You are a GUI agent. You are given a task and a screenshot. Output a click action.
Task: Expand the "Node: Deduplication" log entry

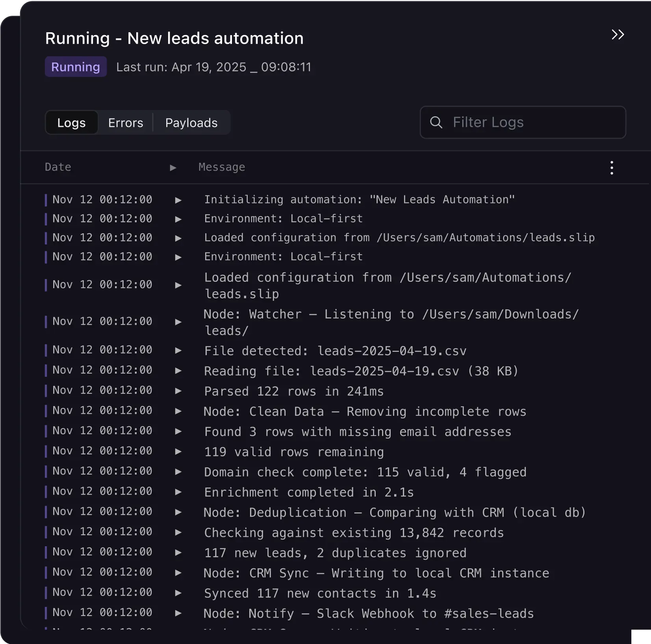coord(178,512)
